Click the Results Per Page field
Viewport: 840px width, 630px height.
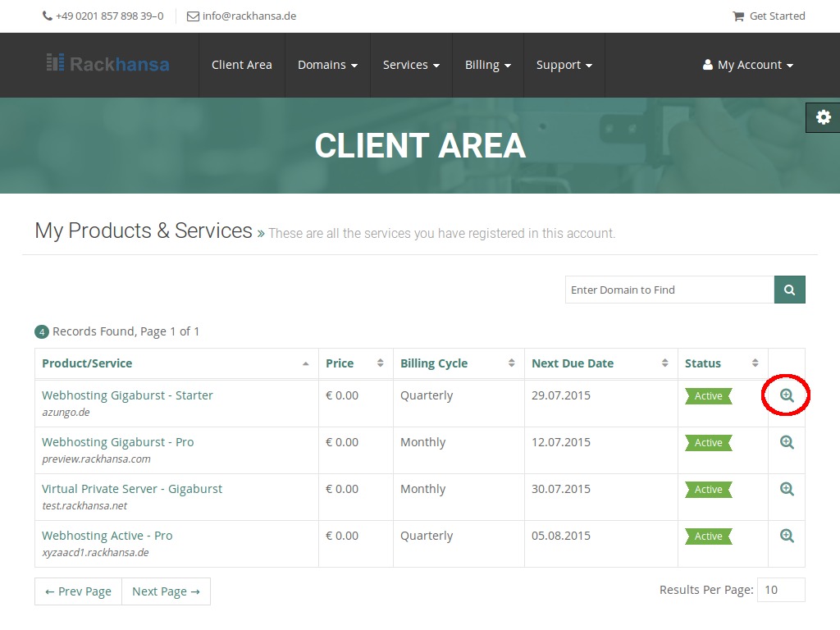[x=781, y=590]
